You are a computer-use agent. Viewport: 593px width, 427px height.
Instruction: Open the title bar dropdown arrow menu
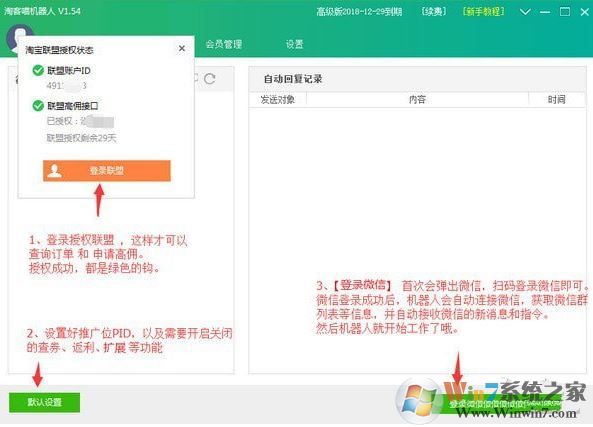(x=525, y=12)
